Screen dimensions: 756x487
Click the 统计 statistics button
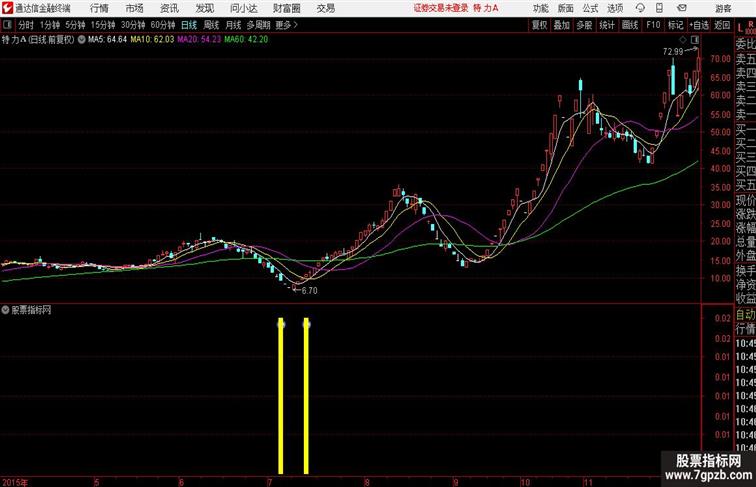tap(607, 25)
